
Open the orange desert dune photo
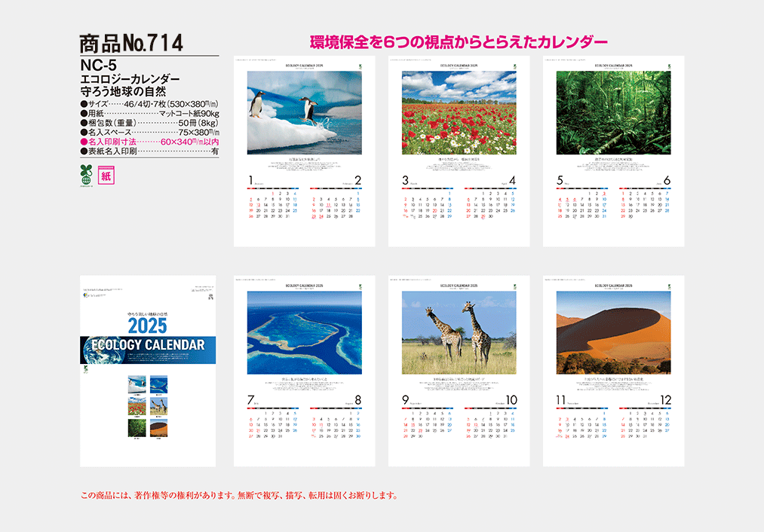click(613, 332)
